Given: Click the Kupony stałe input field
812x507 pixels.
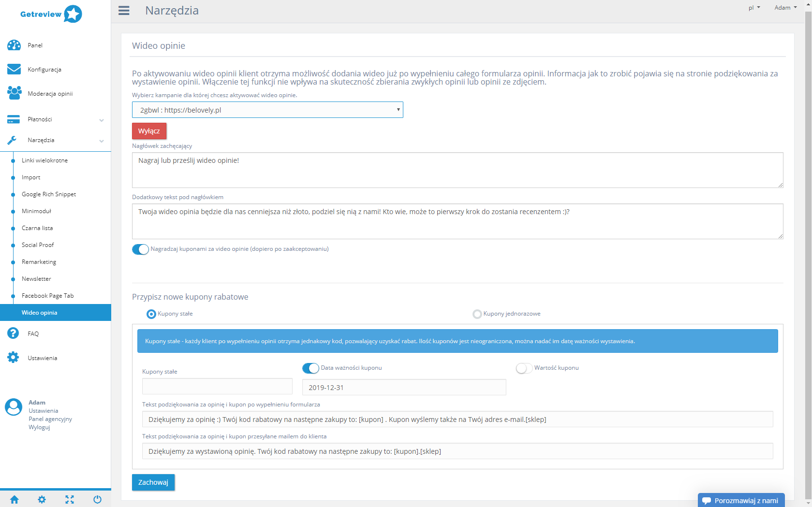Looking at the screenshot, I should (217, 386).
